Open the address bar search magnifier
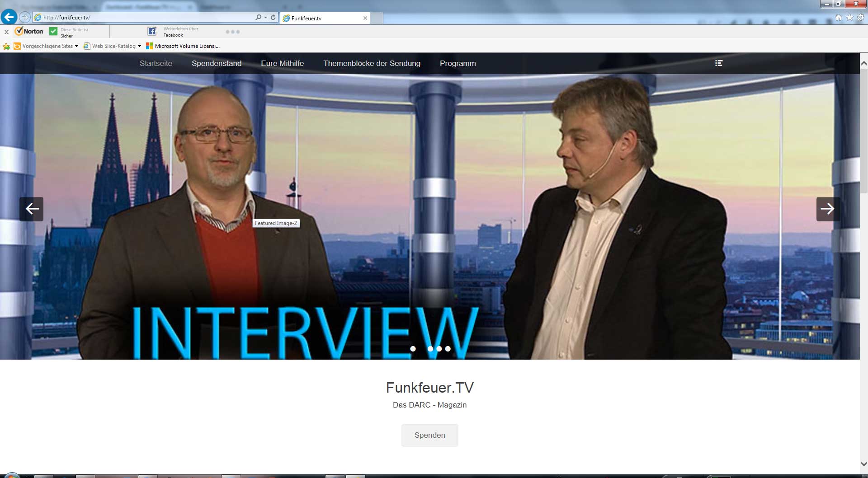Viewport: 868px width, 478px height. (x=258, y=17)
